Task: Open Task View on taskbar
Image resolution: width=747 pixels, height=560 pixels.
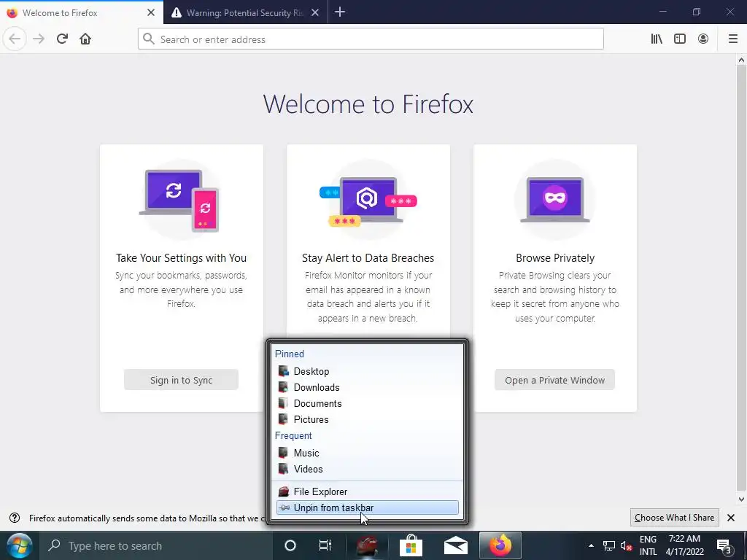Action: 325,545
